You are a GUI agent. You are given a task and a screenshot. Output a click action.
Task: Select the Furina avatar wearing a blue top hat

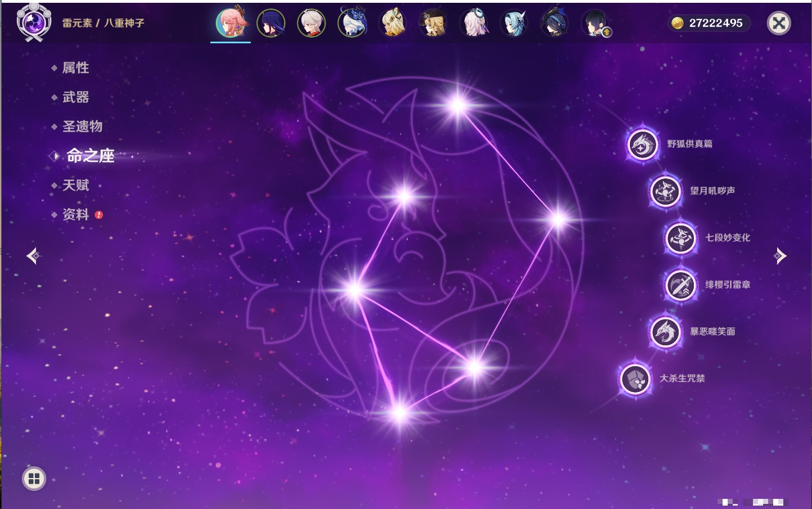tap(352, 23)
